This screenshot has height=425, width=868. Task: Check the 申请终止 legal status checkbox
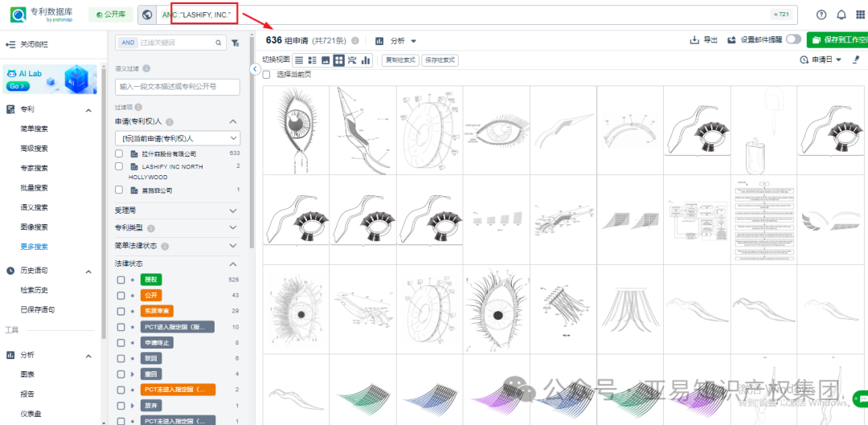tap(121, 343)
